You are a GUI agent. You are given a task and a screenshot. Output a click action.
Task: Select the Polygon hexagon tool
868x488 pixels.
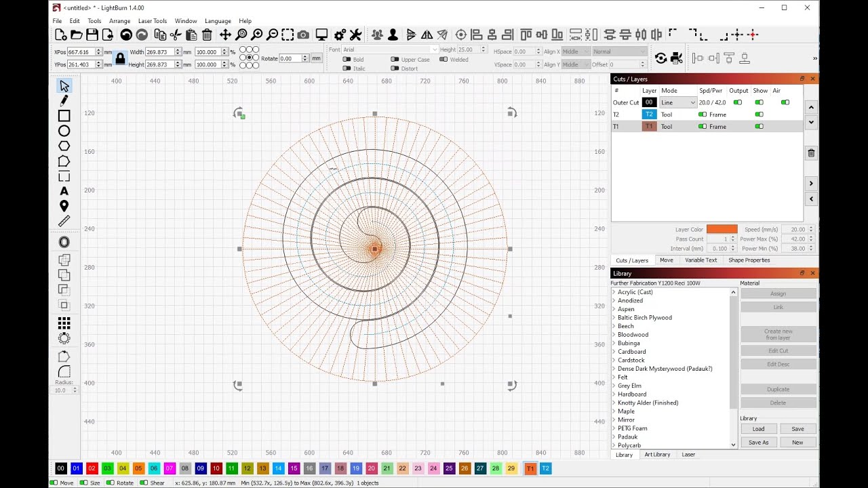pos(64,146)
